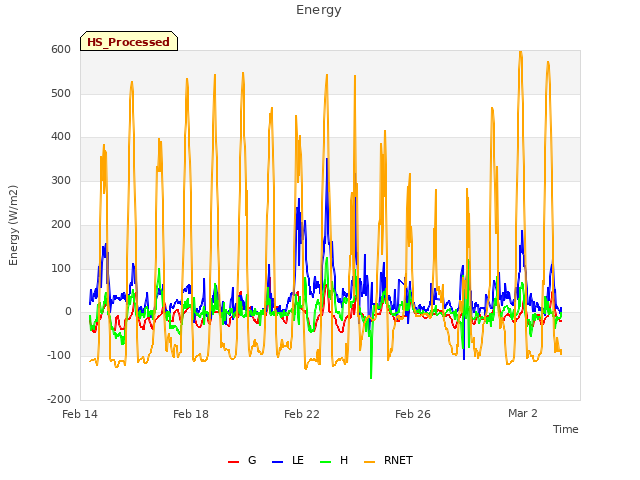Click the Energy (W/m2) axis title

point(13,225)
